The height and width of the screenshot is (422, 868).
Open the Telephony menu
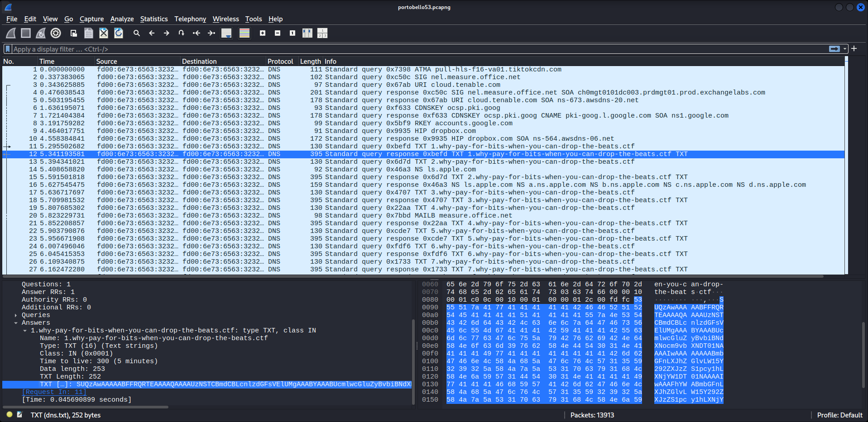click(190, 19)
